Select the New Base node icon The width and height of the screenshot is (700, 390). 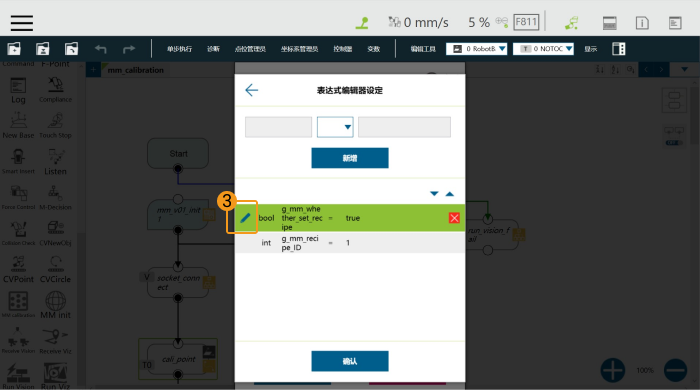tap(18, 126)
